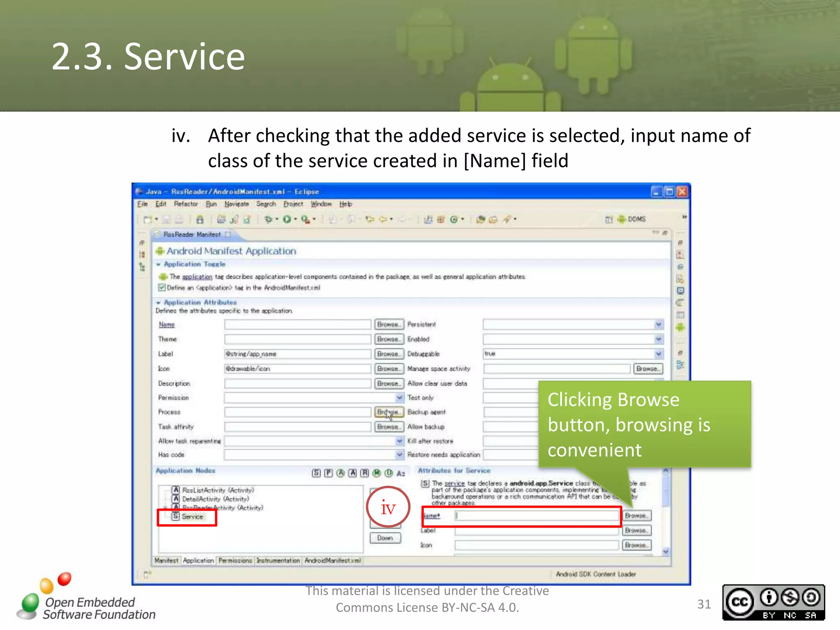Click Browse next to service Label field
This screenshot has width=840, height=630.
pyautogui.click(x=637, y=530)
